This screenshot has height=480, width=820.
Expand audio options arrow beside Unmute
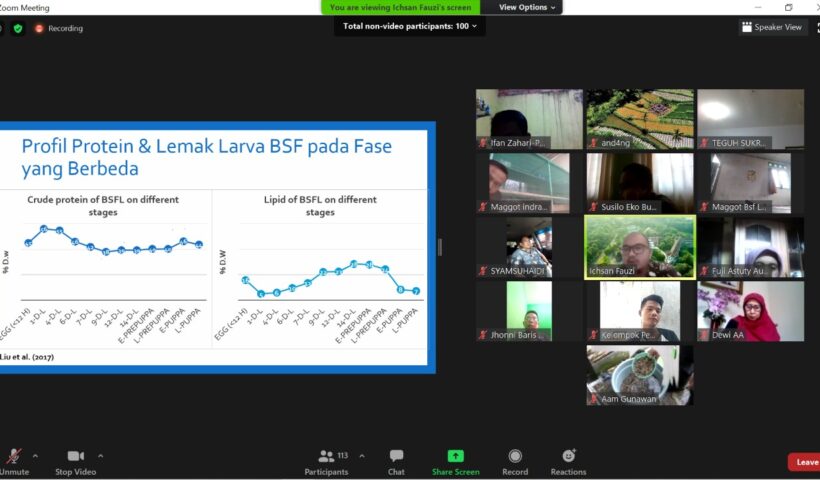[35, 455]
